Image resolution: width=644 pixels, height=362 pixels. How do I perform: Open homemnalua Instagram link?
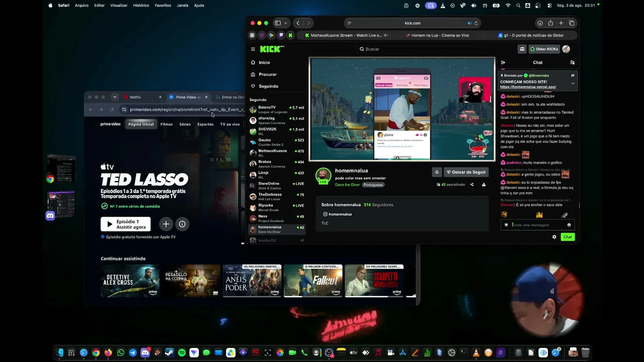click(337, 214)
